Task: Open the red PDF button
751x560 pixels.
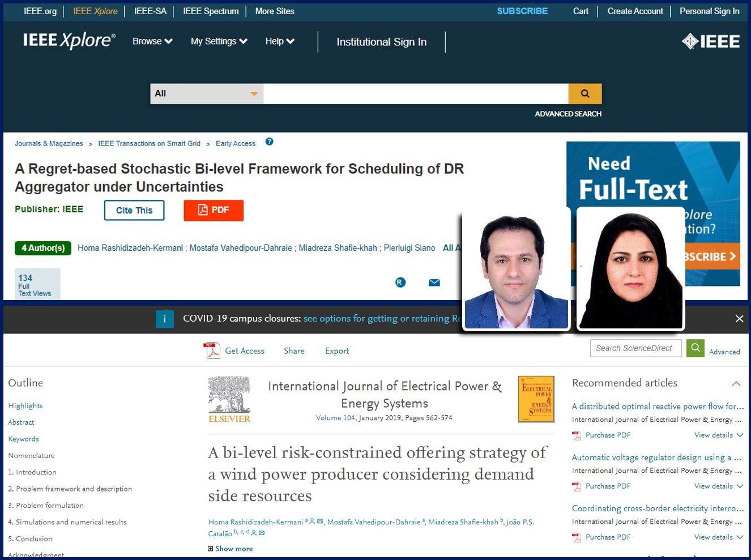Action: (214, 210)
